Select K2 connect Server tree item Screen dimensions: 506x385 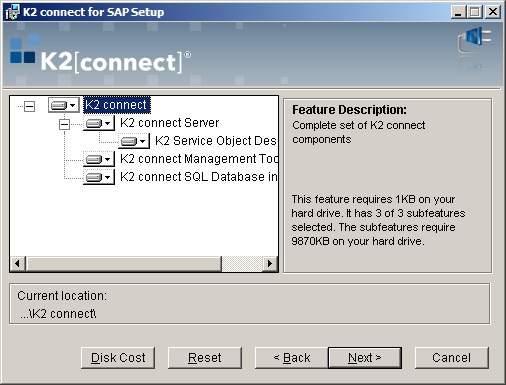click(169, 123)
